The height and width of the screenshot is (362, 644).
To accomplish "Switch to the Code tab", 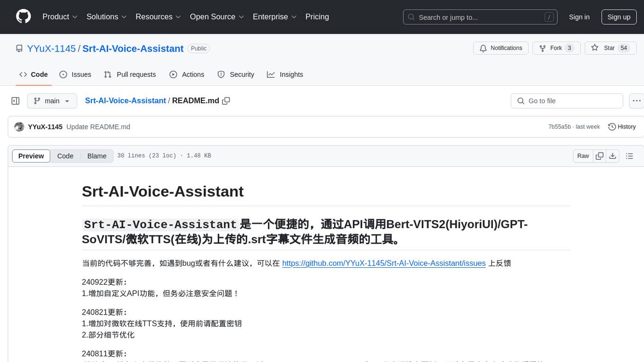I will click(34, 74).
